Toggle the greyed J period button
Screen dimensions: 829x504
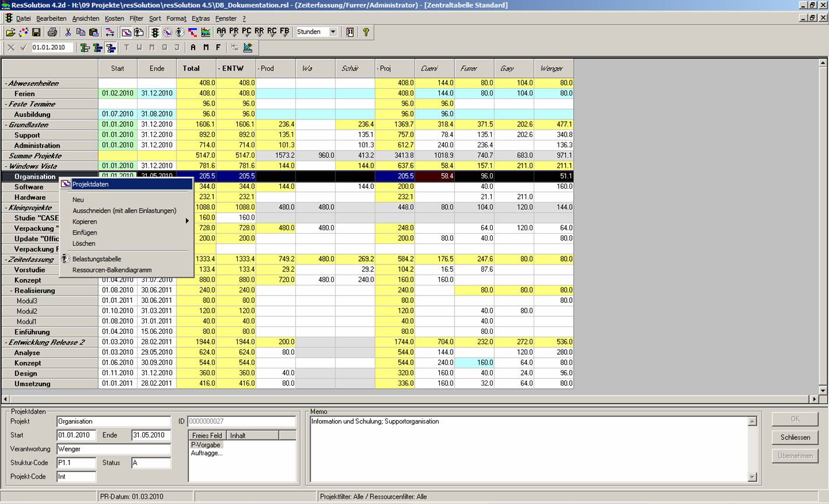click(x=177, y=48)
